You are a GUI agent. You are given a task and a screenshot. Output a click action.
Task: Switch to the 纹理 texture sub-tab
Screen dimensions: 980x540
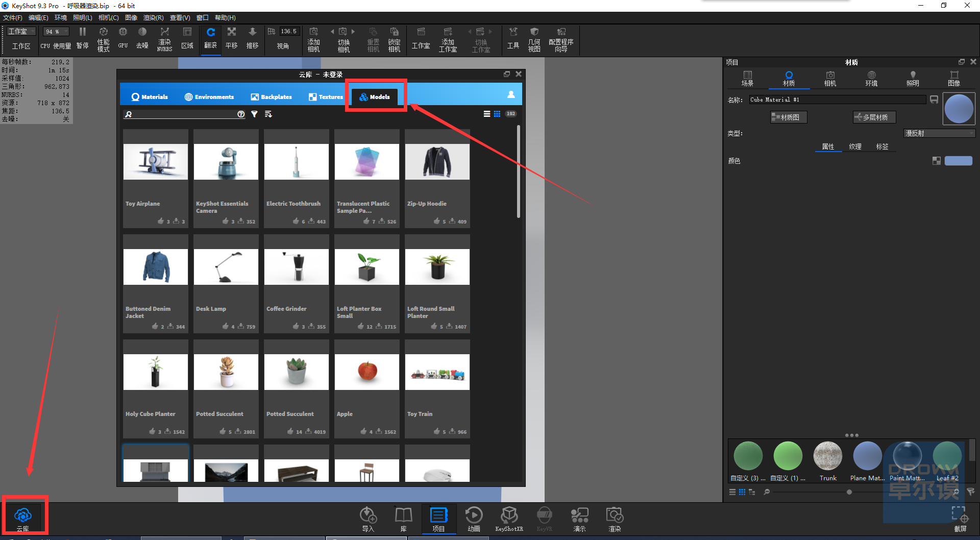[x=855, y=147]
